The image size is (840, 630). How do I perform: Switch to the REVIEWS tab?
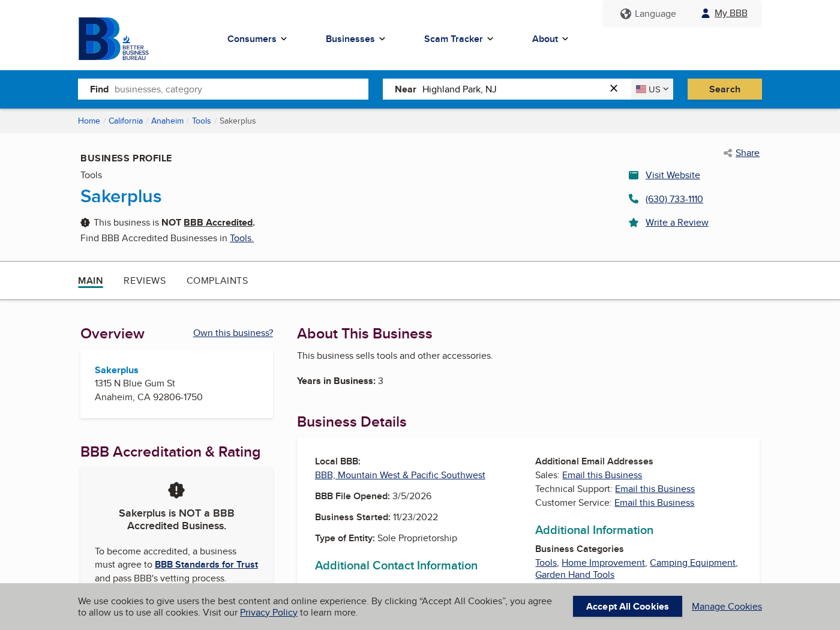[x=145, y=281]
